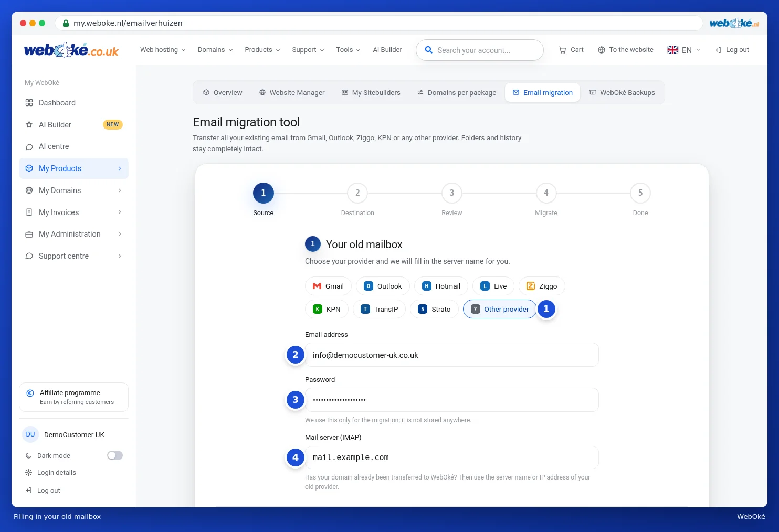
Task: Expand the My Domains sidebar section
Action: pyautogui.click(x=73, y=190)
